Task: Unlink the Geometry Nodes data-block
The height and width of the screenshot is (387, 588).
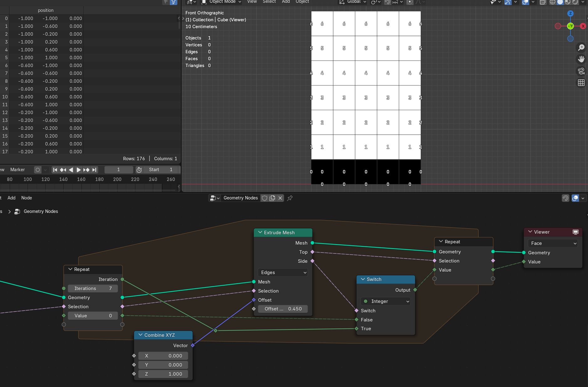Action: (x=280, y=198)
